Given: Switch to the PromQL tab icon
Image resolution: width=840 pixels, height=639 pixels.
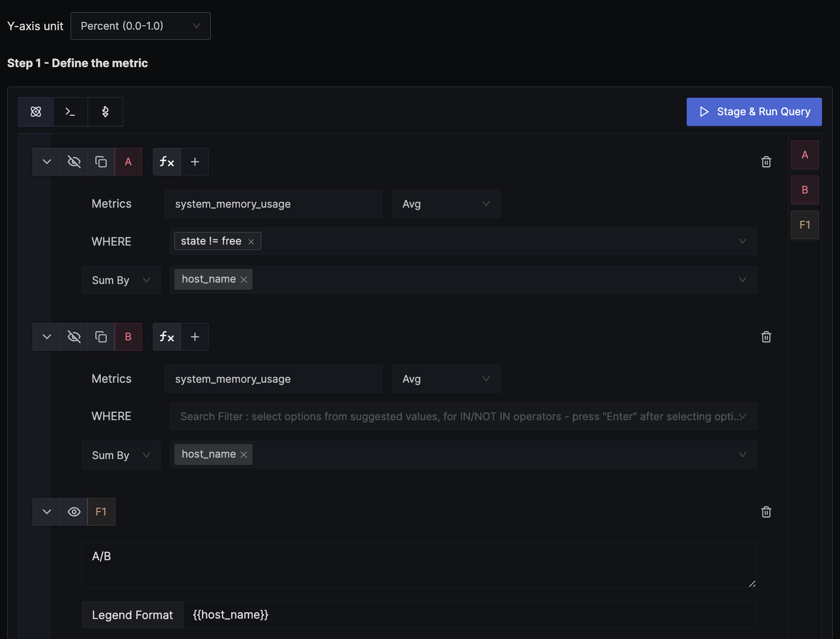Looking at the screenshot, I should 105,112.
